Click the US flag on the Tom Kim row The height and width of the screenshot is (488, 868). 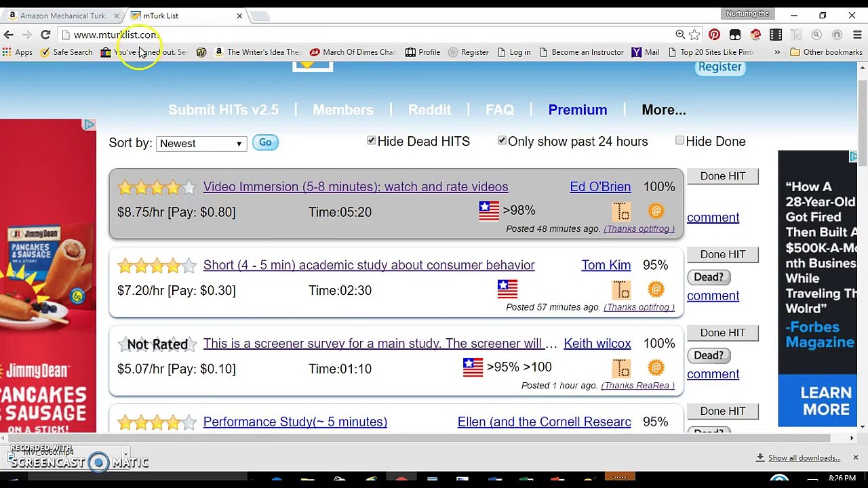[507, 289]
